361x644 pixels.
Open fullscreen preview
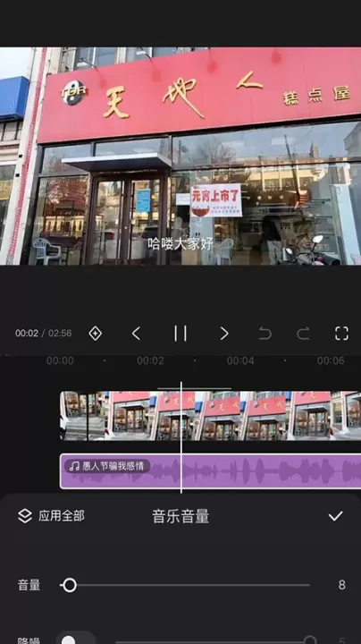pos(341,333)
